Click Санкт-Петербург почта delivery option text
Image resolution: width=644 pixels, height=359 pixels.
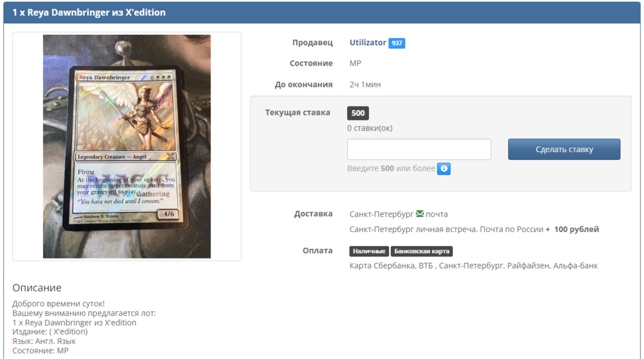(x=398, y=214)
